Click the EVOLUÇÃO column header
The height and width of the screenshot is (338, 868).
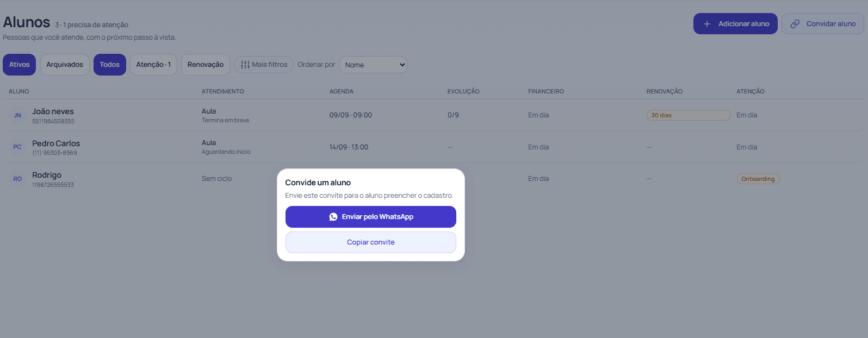[x=463, y=91]
